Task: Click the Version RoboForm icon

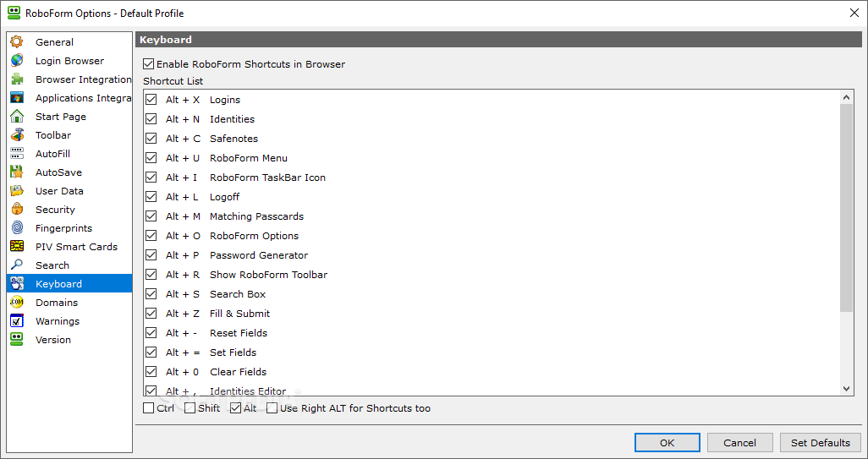Action: (17, 340)
